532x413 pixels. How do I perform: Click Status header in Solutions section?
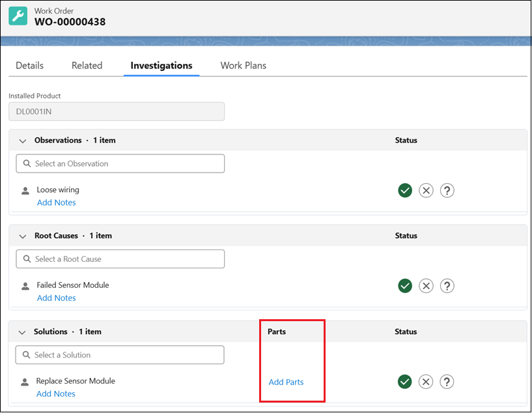(406, 332)
